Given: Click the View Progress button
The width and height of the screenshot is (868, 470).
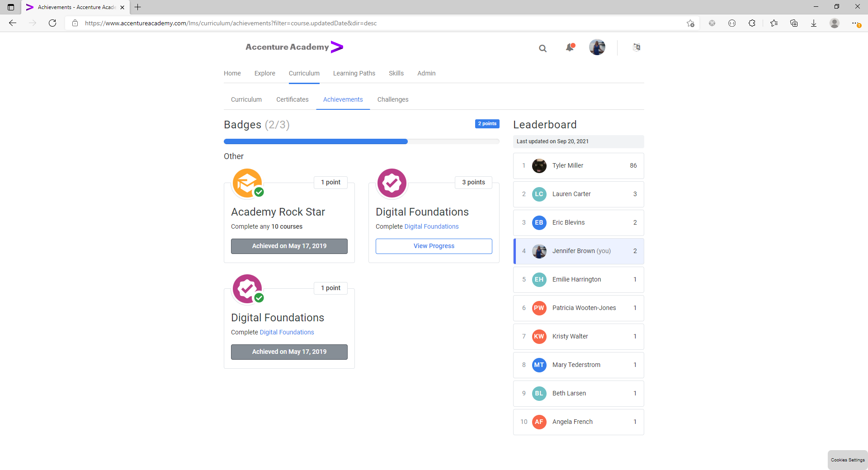Looking at the screenshot, I should pos(434,246).
